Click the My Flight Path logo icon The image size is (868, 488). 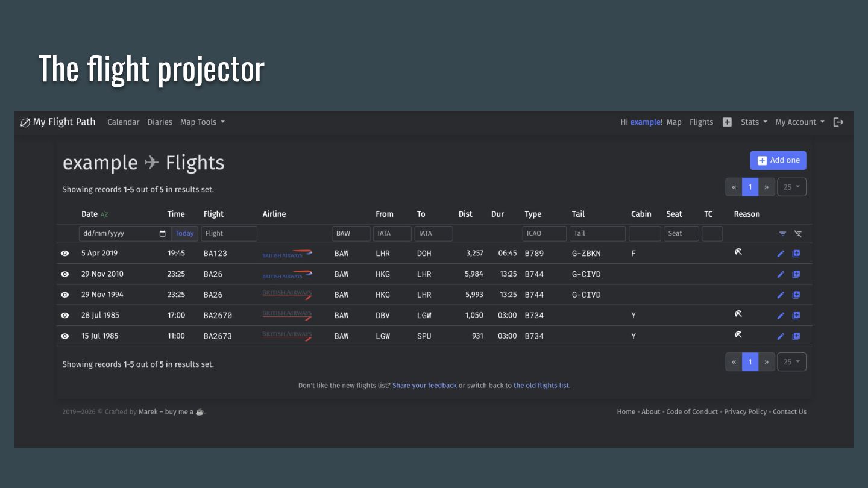coord(25,122)
